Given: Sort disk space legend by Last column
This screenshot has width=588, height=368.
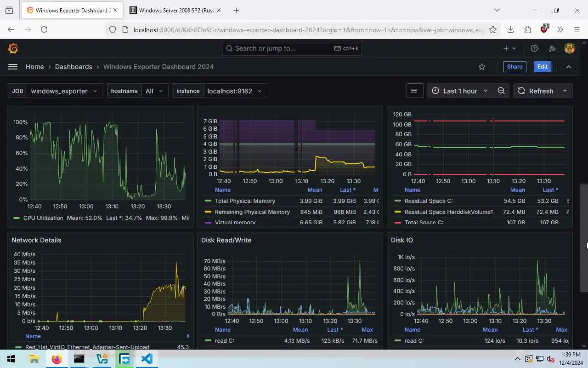Looking at the screenshot, I should pos(550,190).
